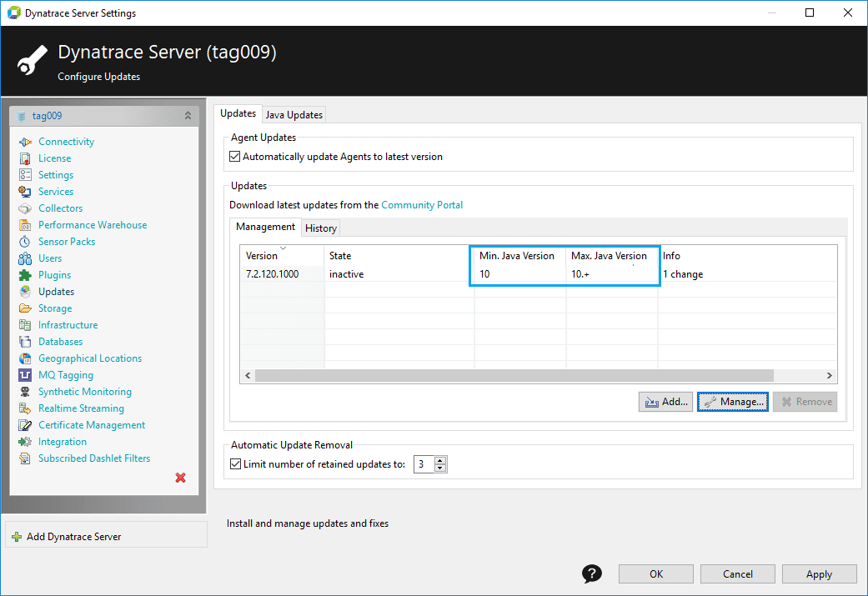868x596 pixels.
Task: Click the Databases icon in sidebar
Action: [x=25, y=342]
